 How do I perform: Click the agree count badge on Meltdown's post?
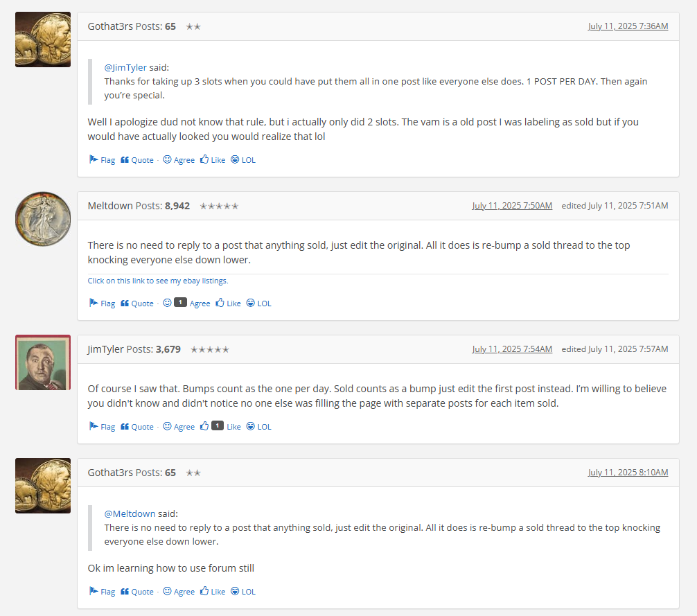click(x=180, y=302)
